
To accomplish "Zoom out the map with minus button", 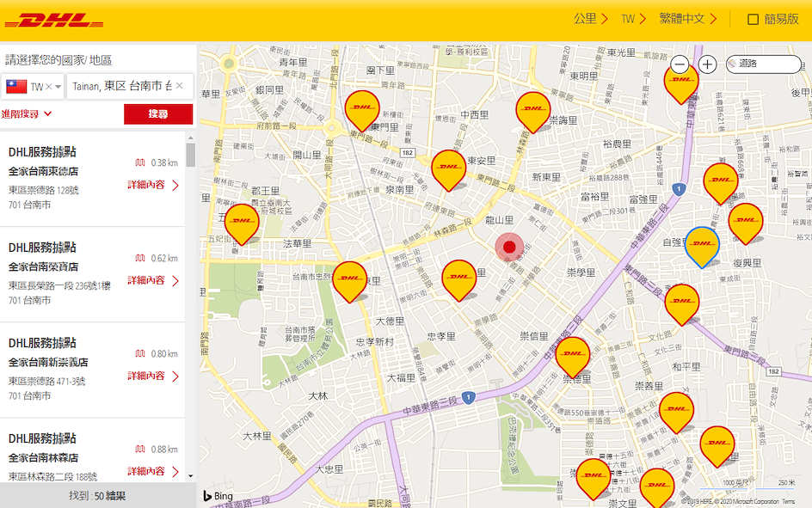I will (x=680, y=64).
